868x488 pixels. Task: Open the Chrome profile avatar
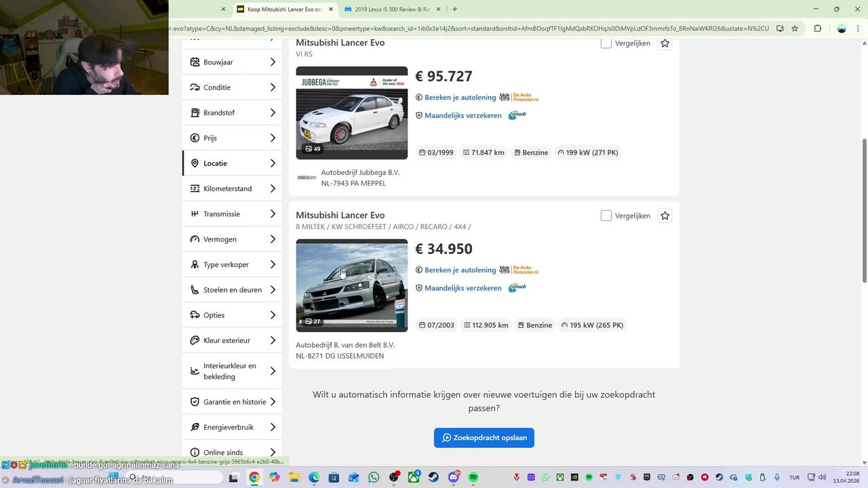842,28
